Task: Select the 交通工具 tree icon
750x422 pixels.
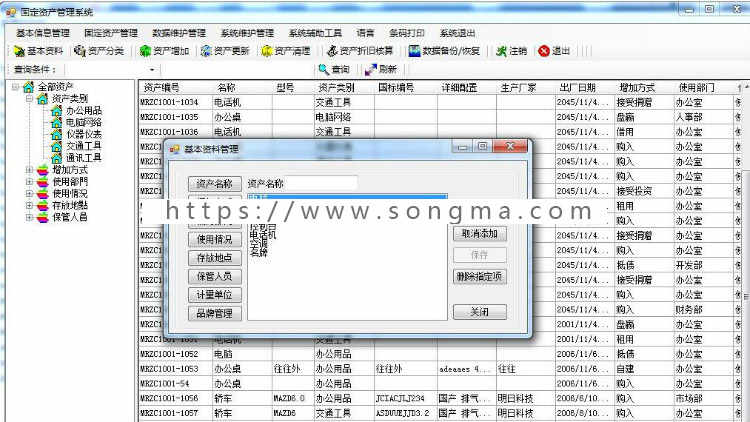Action: (x=56, y=146)
